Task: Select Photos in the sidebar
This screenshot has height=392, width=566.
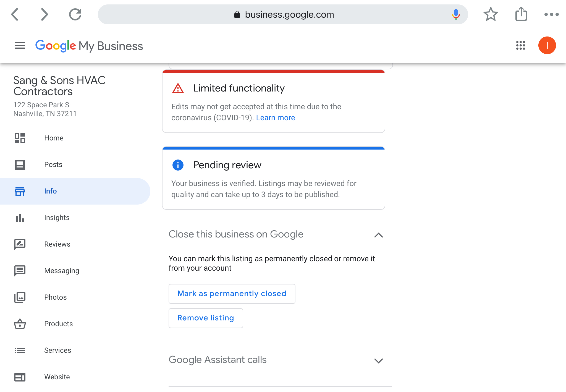Action: (x=55, y=297)
